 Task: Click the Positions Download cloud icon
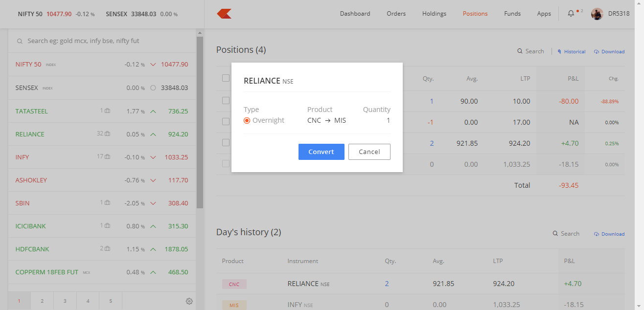click(597, 51)
